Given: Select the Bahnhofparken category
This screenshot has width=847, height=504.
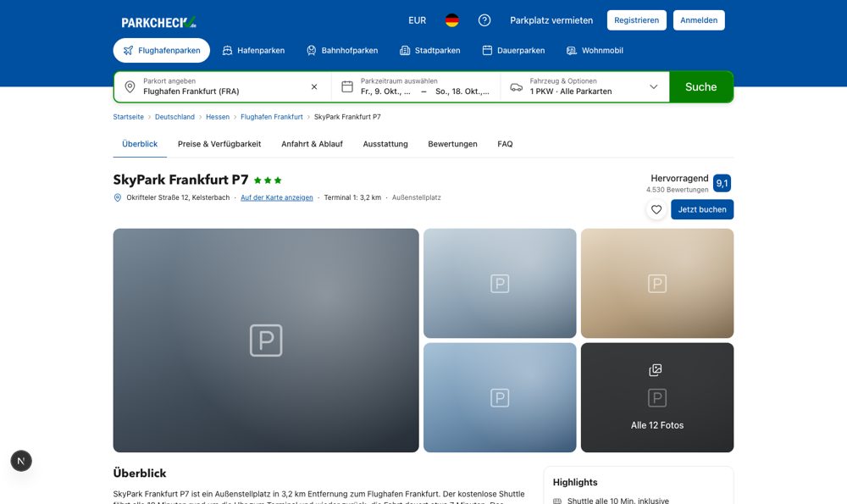Looking at the screenshot, I should coord(342,50).
